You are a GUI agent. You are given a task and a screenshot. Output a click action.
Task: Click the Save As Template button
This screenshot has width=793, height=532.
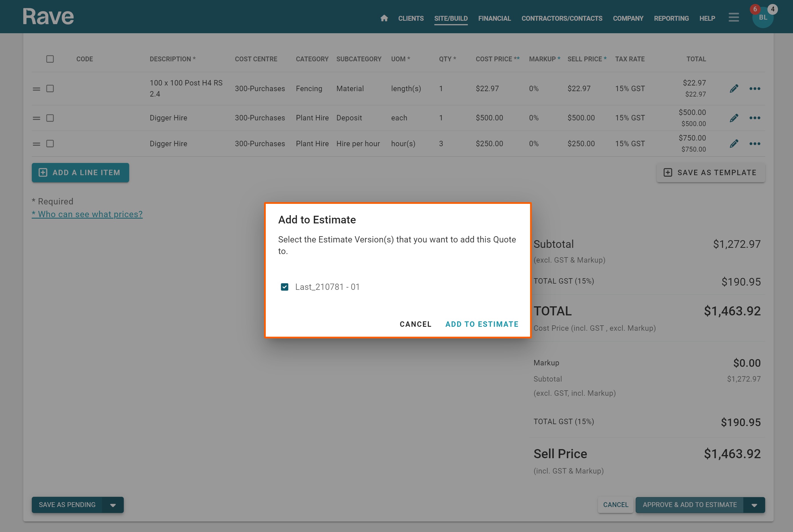click(x=711, y=173)
